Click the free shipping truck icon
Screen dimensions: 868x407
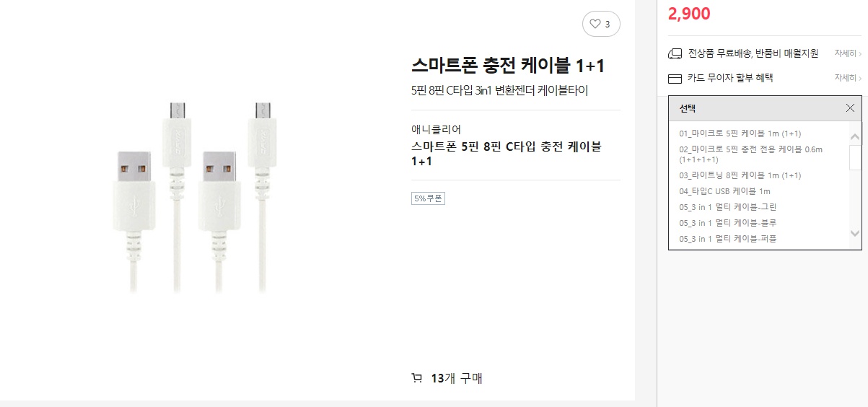[675, 53]
